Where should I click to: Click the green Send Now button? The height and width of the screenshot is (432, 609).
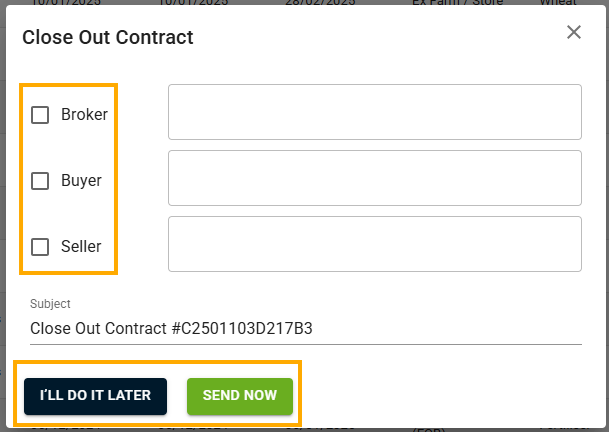240,396
